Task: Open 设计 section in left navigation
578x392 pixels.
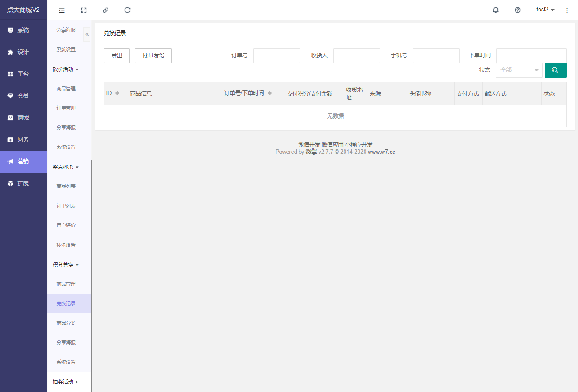Action: pos(23,52)
